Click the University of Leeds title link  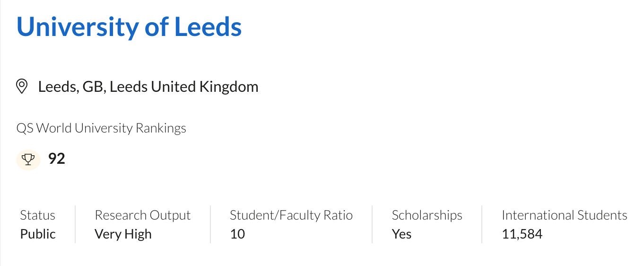point(129,27)
